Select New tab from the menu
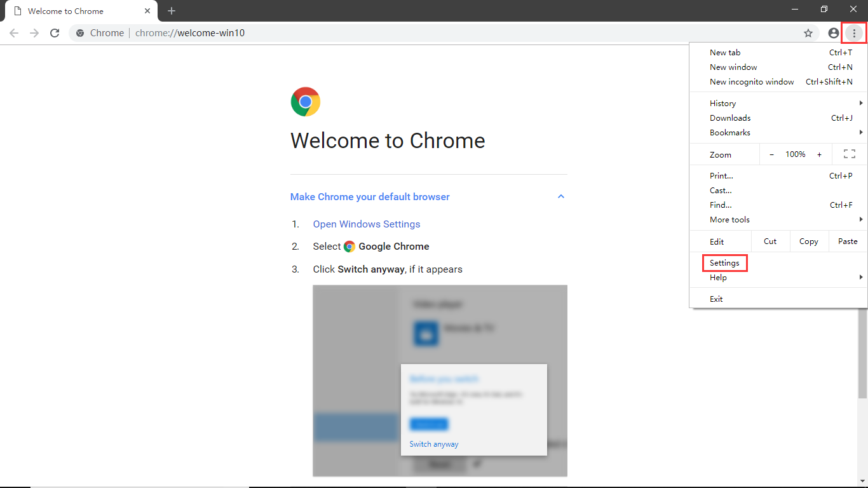The height and width of the screenshot is (488, 868). click(x=778, y=53)
